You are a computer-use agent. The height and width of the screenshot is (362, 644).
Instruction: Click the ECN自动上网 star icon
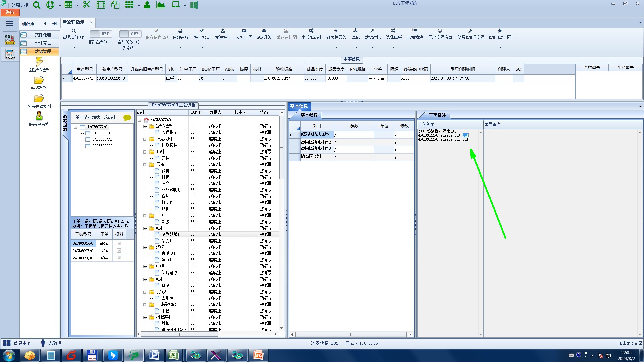pyautogui.click(x=500, y=31)
